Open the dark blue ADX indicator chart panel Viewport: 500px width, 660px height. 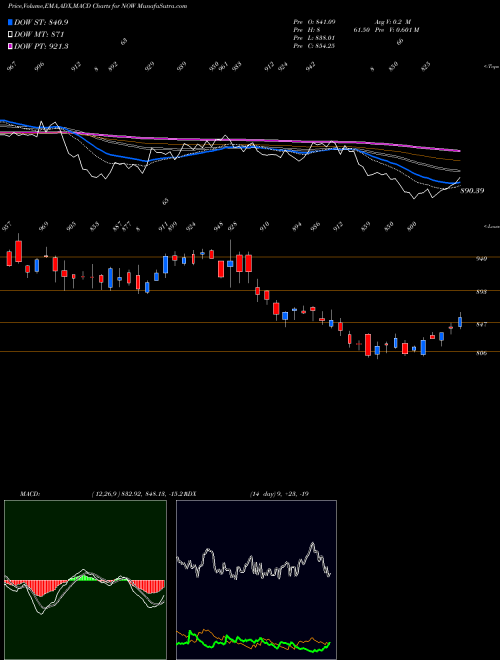coord(256,580)
